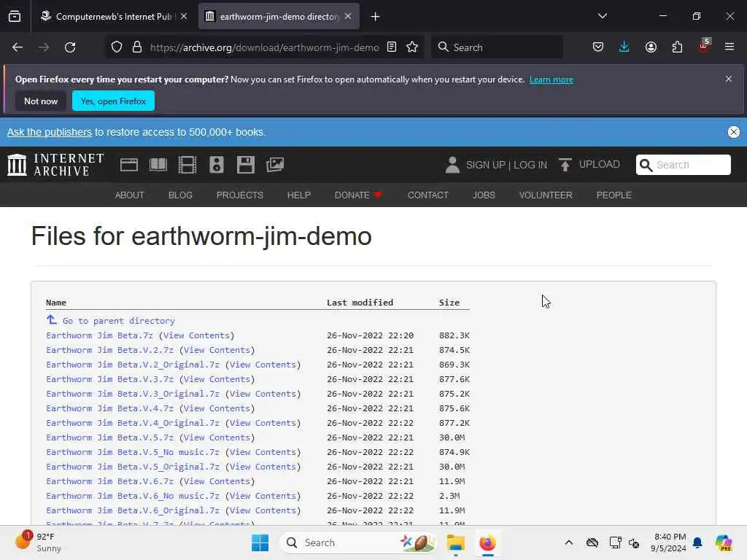This screenshot has width=747, height=560.
Task: Close the earthworm-jim-demo tab
Action: 348,16
